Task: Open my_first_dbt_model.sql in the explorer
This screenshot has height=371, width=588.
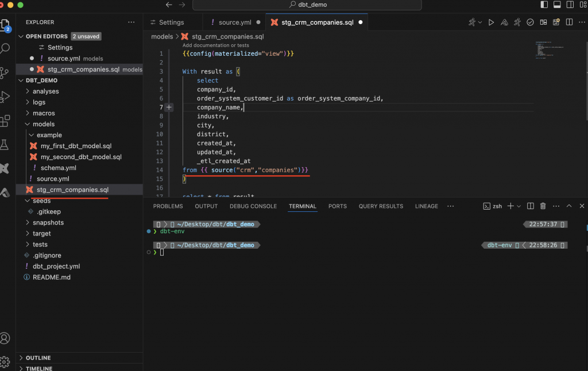Action: click(x=76, y=146)
